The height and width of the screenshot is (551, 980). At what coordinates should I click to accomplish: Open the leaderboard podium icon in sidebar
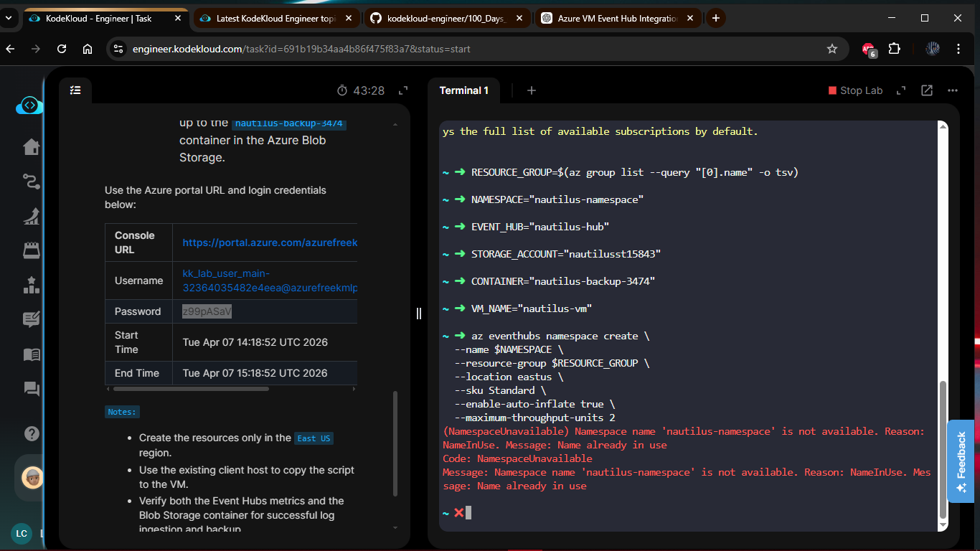[x=31, y=286]
